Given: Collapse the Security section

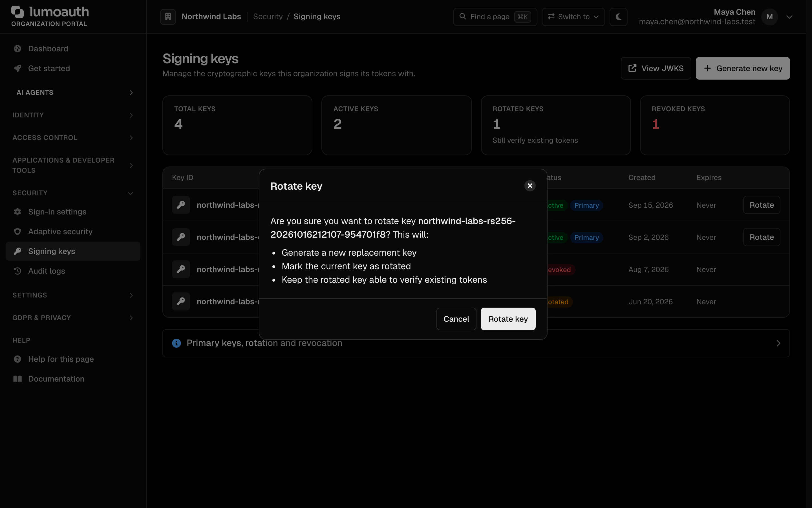Looking at the screenshot, I should [73, 193].
